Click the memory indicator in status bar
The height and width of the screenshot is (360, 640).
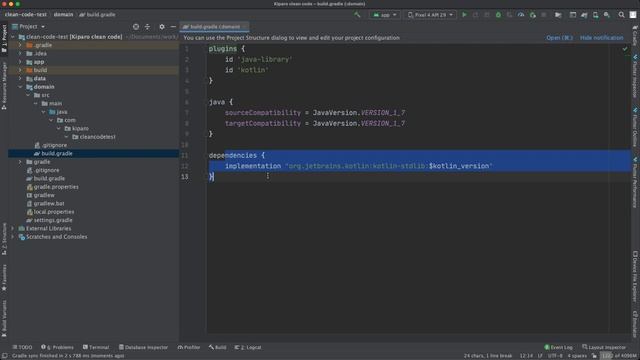coord(618,356)
